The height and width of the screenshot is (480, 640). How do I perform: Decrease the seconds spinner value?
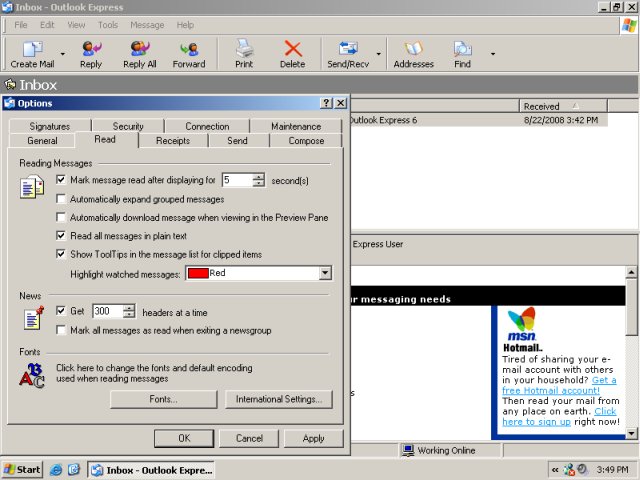point(258,183)
